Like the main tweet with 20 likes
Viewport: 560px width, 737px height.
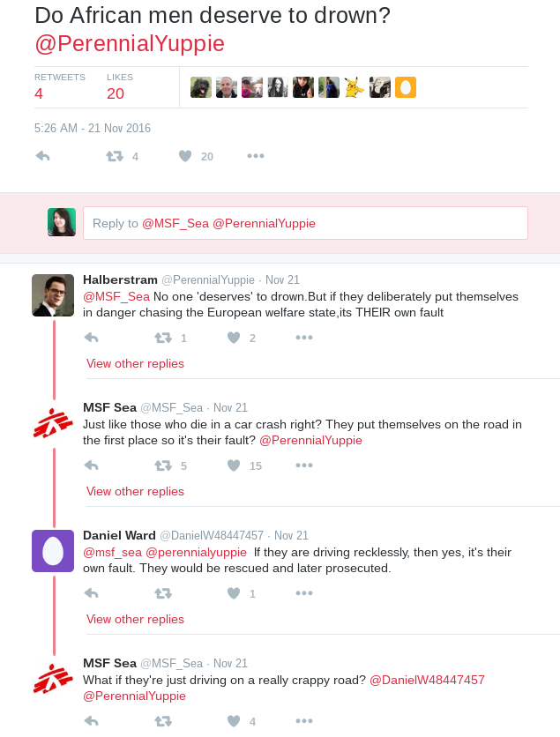click(x=185, y=156)
